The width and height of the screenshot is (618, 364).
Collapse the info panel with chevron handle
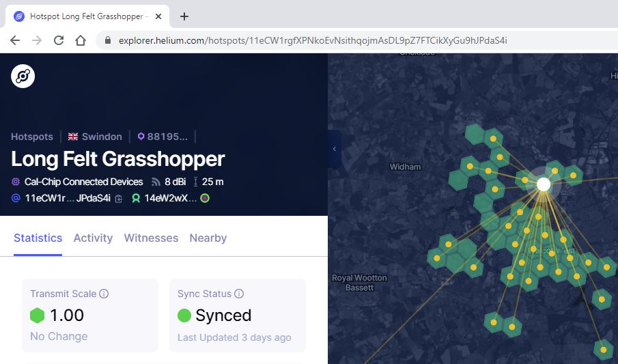pyautogui.click(x=334, y=149)
